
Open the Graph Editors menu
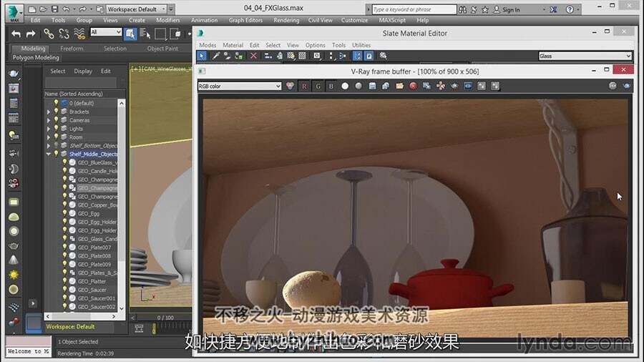pos(245,20)
